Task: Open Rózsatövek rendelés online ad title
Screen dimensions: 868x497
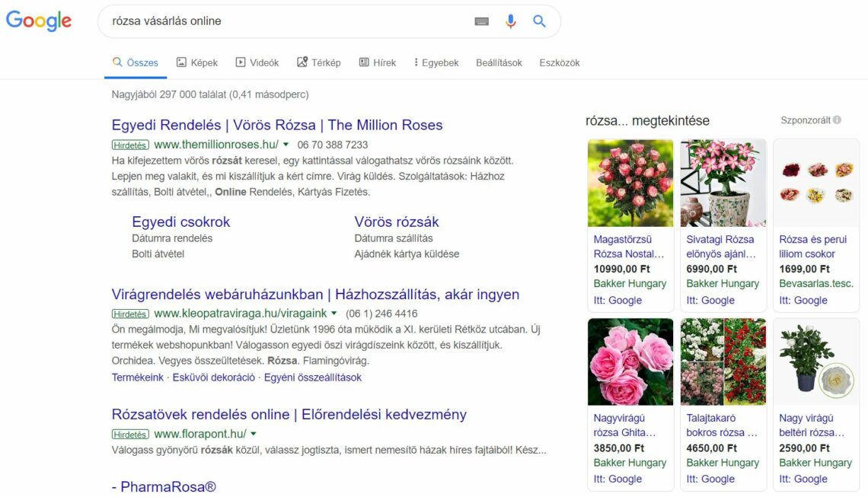Action: click(x=289, y=415)
